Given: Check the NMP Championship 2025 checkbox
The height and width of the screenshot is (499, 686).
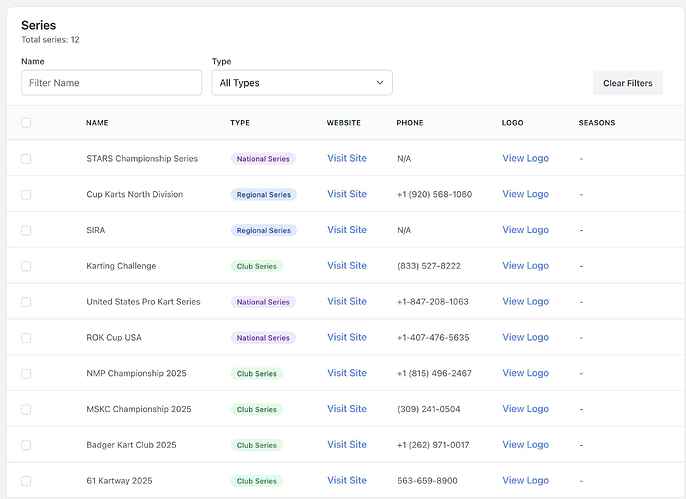Looking at the screenshot, I should point(26,373).
